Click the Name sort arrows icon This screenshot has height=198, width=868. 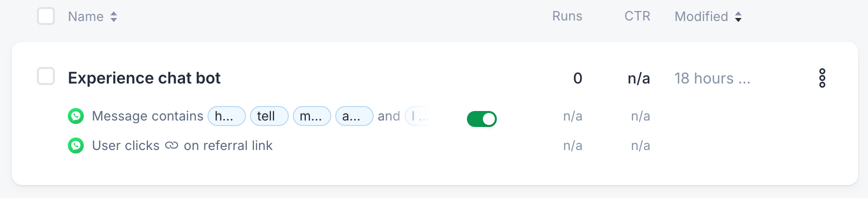point(114,16)
